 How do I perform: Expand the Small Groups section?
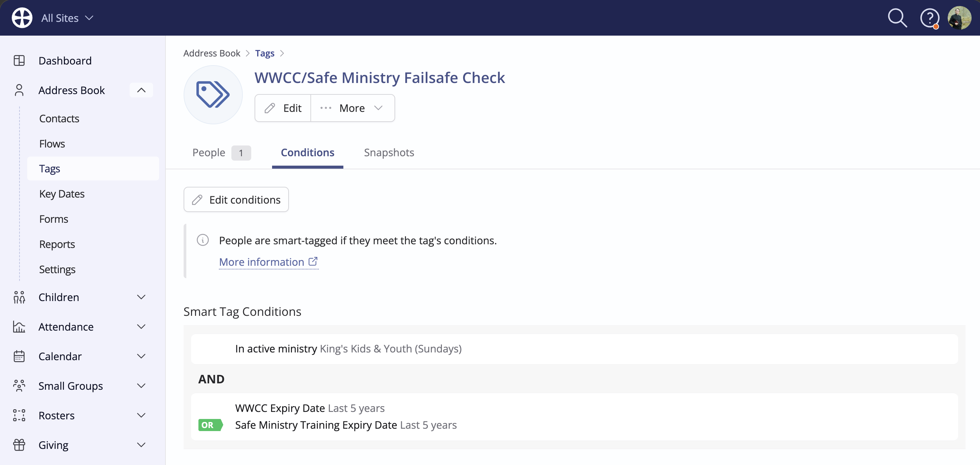[141, 385]
